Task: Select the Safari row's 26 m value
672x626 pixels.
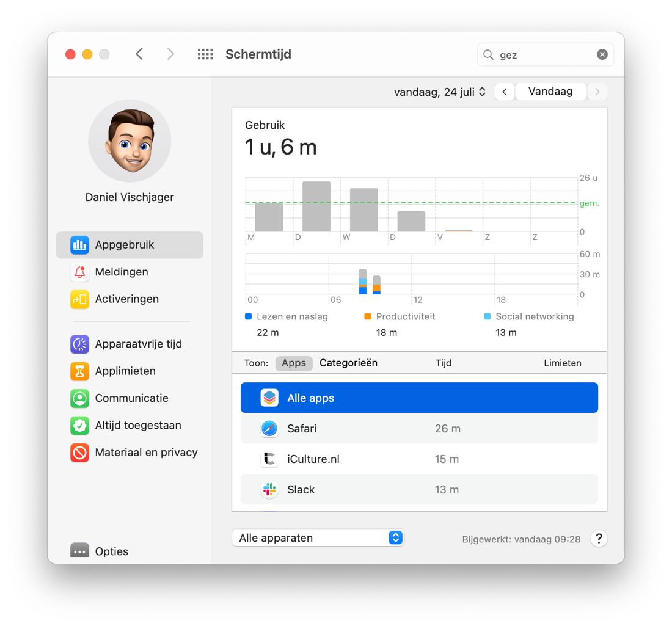Action: click(447, 429)
